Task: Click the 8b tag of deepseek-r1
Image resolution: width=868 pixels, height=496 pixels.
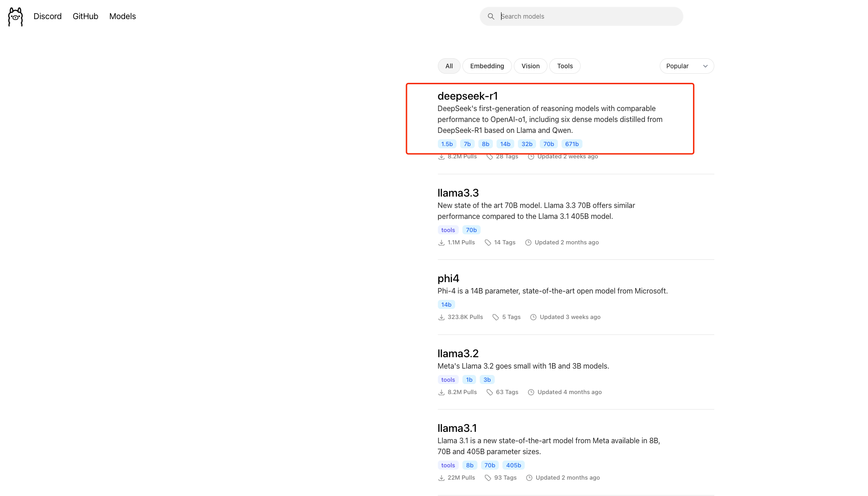Action: point(486,144)
